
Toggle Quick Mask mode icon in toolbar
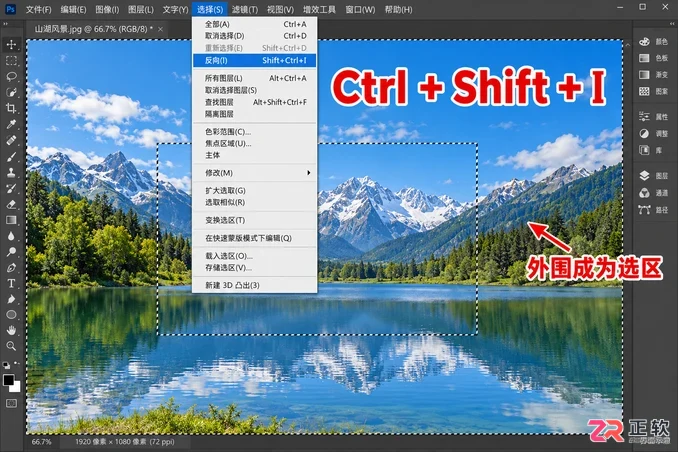coord(11,404)
